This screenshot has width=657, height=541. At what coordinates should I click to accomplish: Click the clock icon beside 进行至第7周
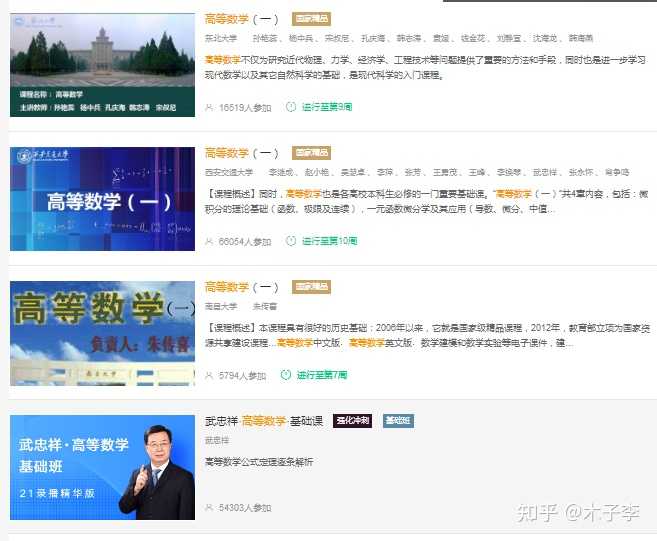coord(286,375)
